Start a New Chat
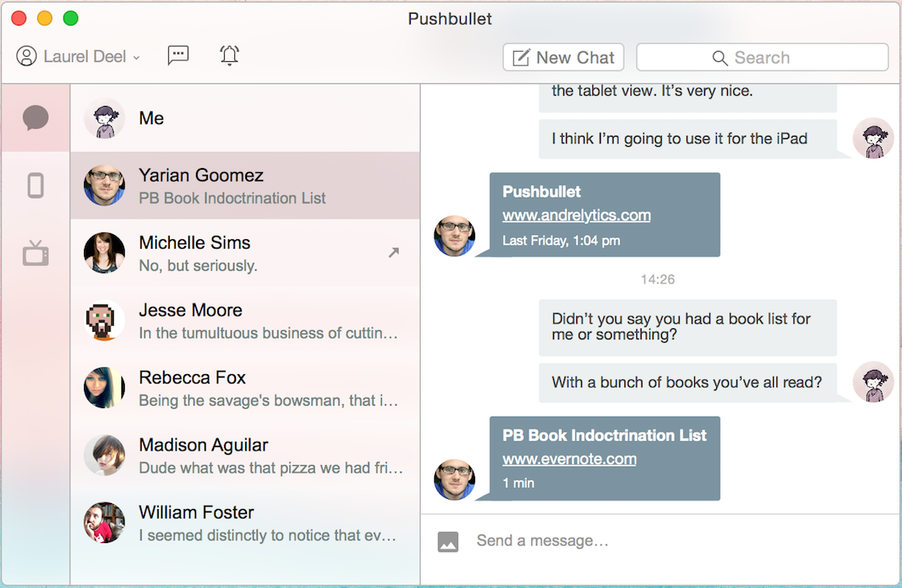 563,58
